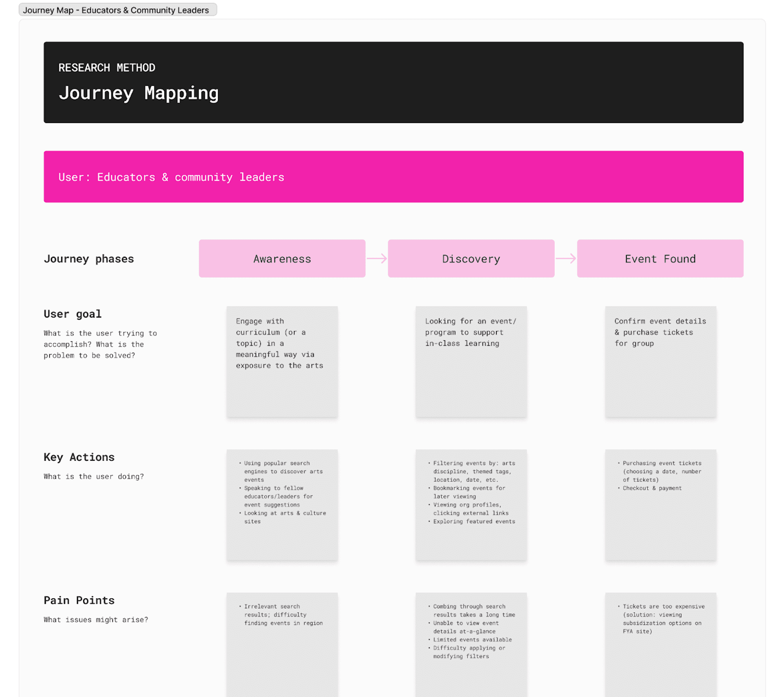This screenshot has width=784, height=697.
Task: Click the arrow between Awareness and Discovery
Action: (x=377, y=259)
